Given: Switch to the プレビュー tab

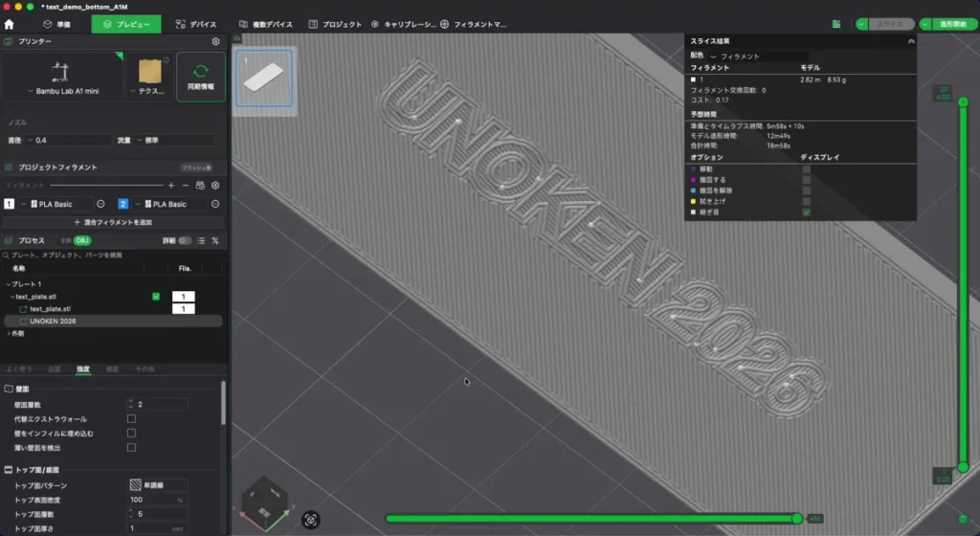Looking at the screenshot, I should (126, 24).
